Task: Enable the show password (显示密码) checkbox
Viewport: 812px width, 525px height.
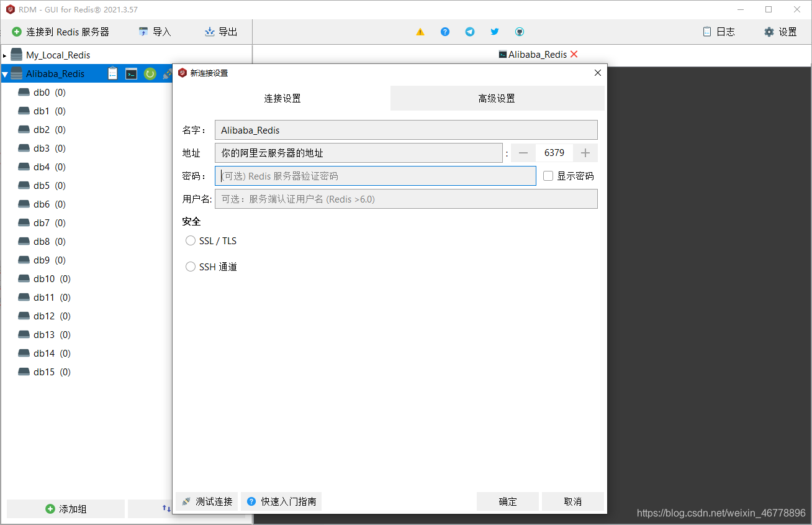Action: (548, 176)
